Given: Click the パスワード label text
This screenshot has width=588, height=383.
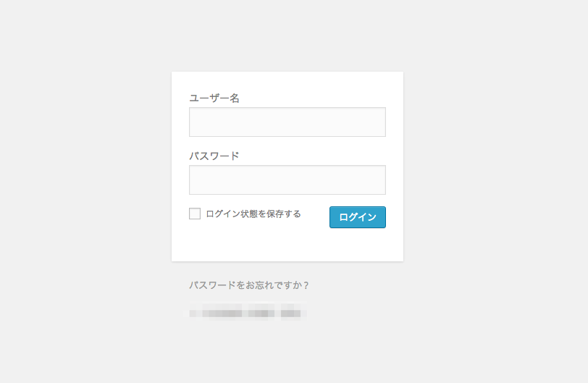Looking at the screenshot, I should click(214, 156).
